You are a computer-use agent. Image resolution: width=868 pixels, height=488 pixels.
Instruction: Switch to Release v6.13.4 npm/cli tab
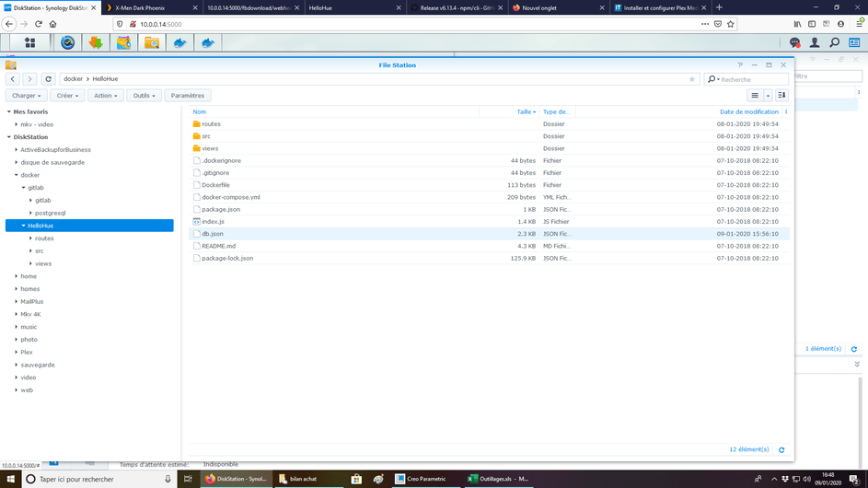click(x=457, y=7)
